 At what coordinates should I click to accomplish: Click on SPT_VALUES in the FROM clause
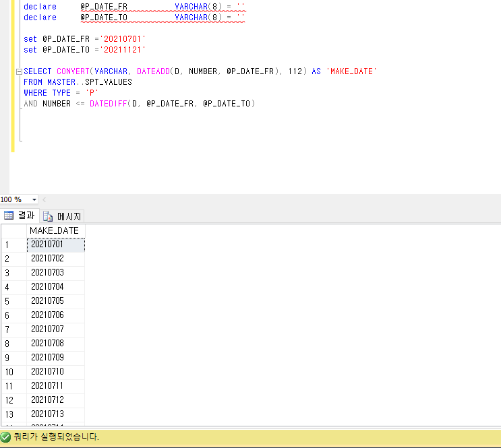109,82
